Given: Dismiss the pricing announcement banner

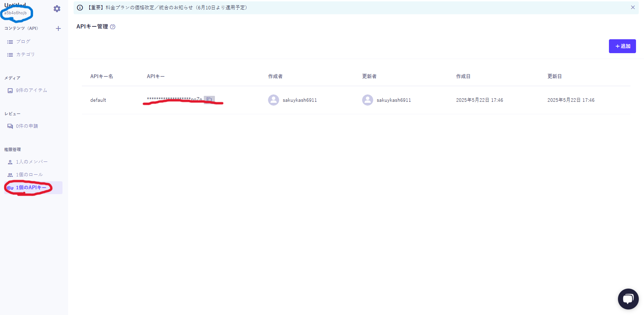Looking at the screenshot, I should tap(633, 7).
